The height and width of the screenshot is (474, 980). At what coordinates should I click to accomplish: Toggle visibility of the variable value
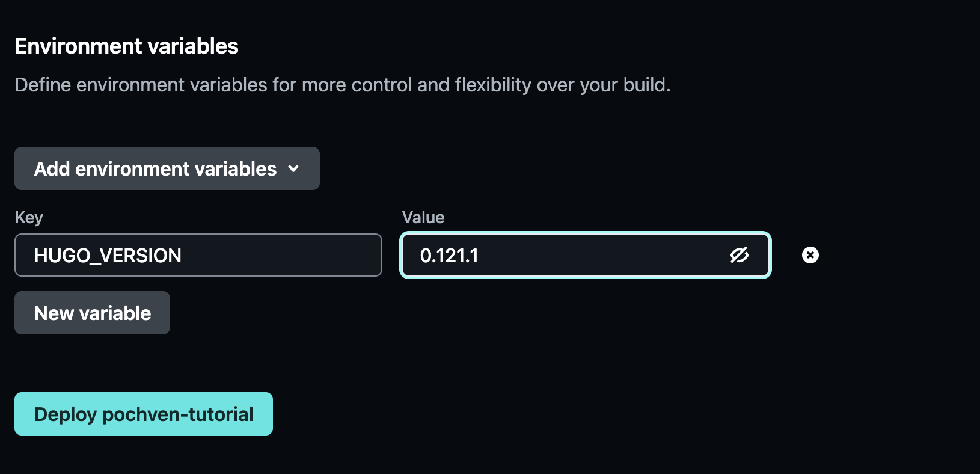tap(739, 255)
